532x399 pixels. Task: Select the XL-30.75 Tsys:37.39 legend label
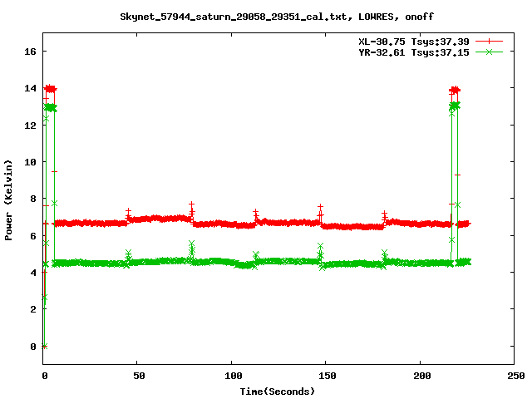(x=414, y=42)
